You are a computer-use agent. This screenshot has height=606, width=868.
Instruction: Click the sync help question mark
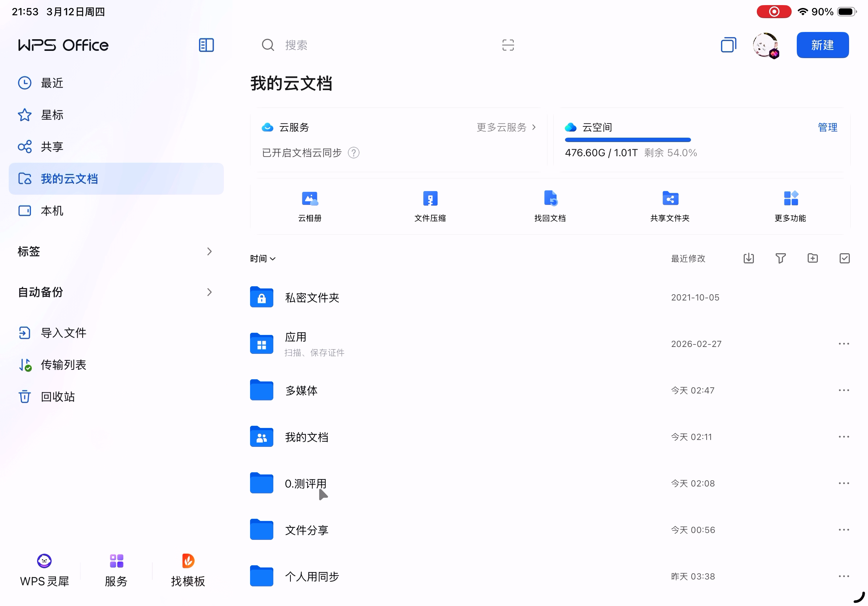[x=353, y=153]
